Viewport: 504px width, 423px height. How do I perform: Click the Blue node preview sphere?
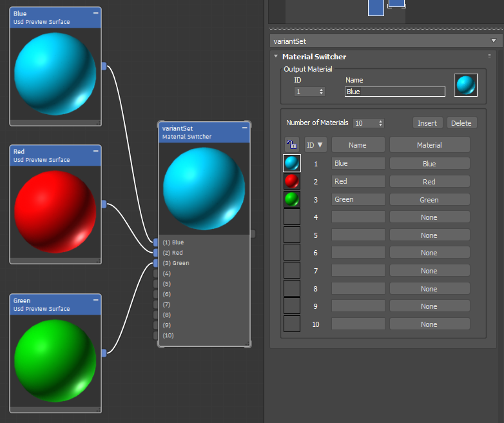point(55,74)
